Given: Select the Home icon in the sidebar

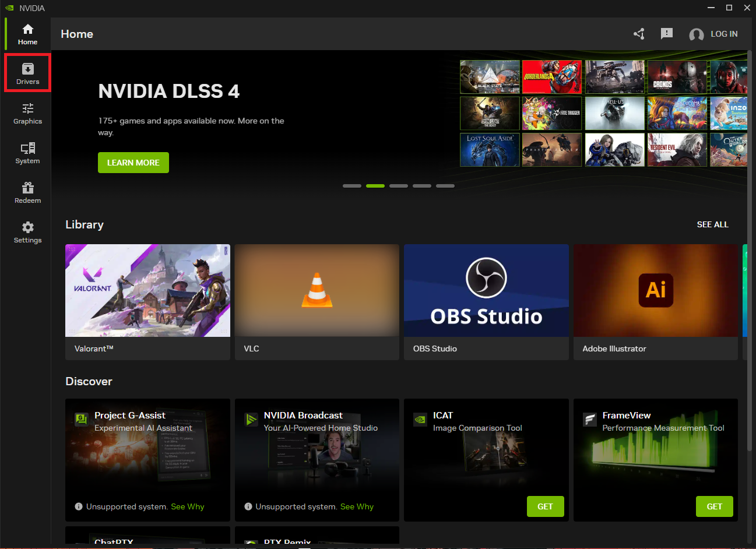Looking at the screenshot, I should click(27, 33).
